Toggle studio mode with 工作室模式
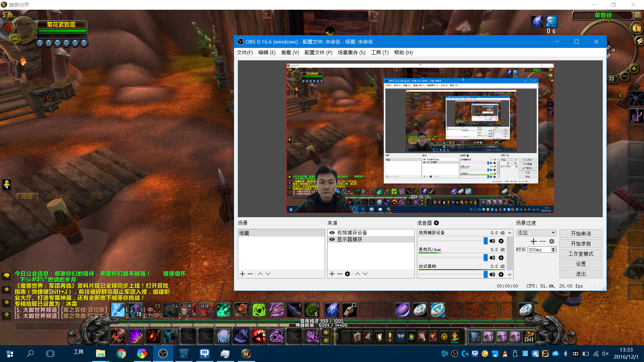The height and width of the screenshot is (362, 644). pos(581,254)
